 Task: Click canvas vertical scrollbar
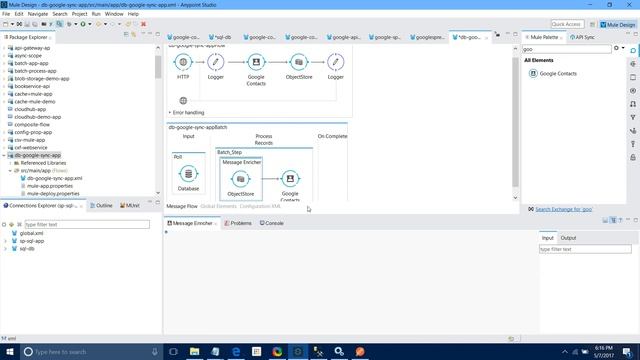[515, 122]
